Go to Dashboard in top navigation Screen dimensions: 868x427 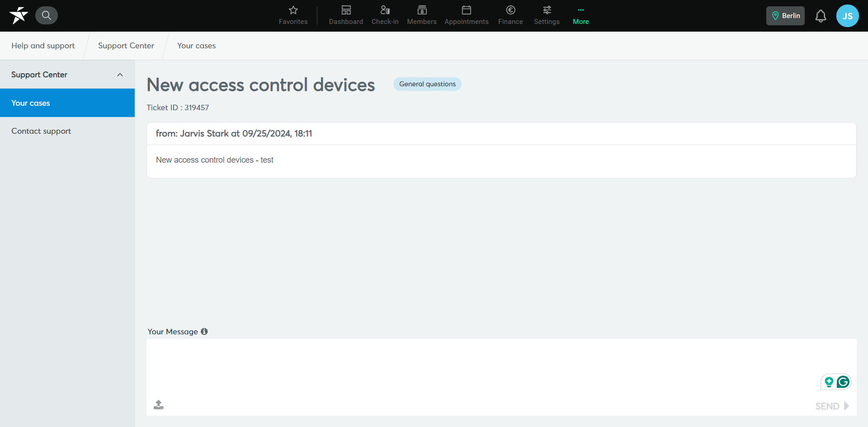click(346, 15)
